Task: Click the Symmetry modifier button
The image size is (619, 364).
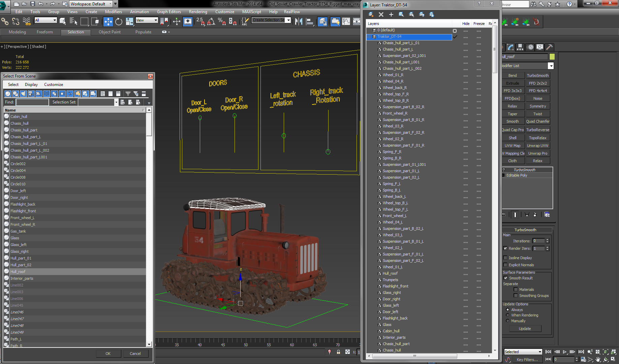Action: (x=537, y=106)
